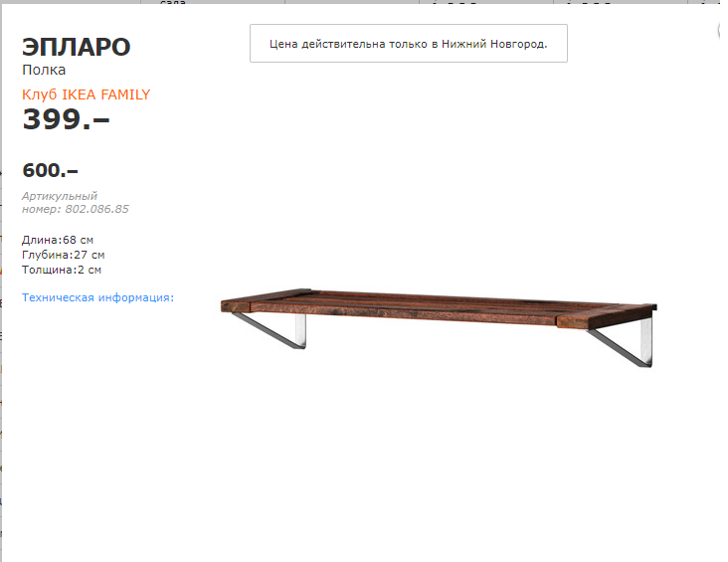
Task: Select the Толщина: 2 см dimension line
Action: [62, 270]
